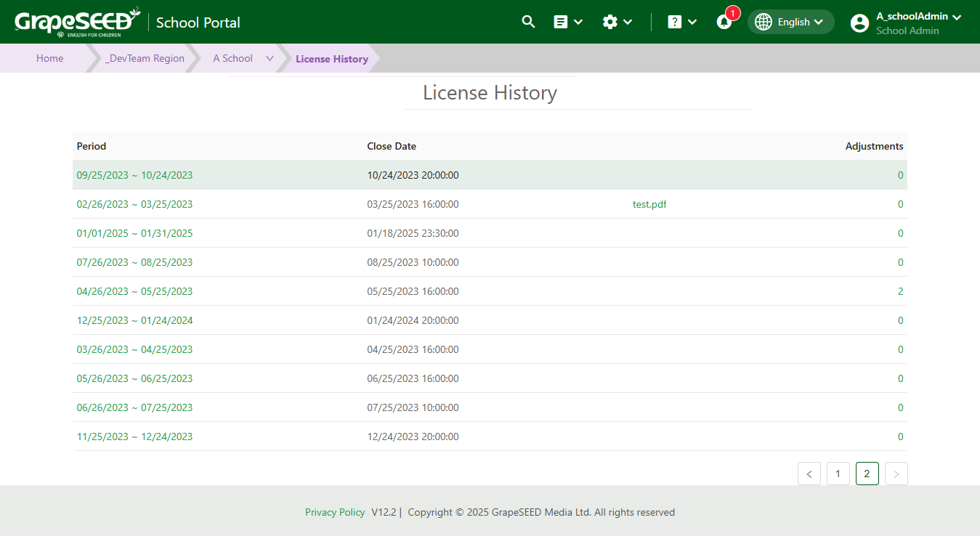
Task: Click the globe language icon
Action: [764, 22]
